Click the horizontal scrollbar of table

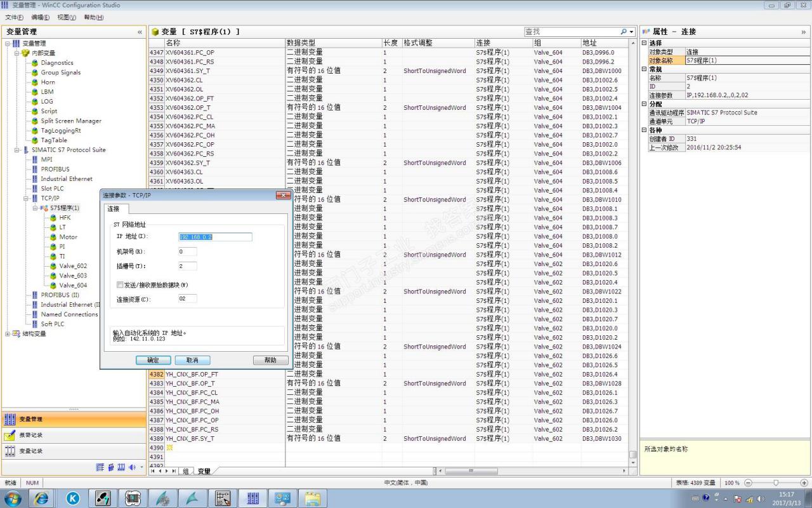coord(470,471)
